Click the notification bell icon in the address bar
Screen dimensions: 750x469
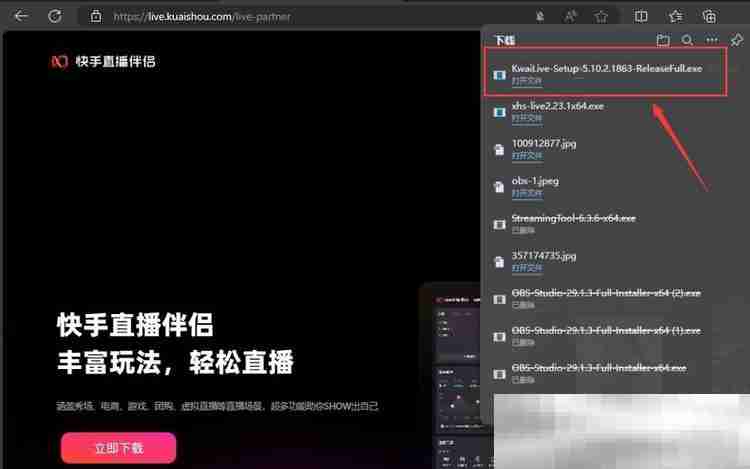coord(540,17)
